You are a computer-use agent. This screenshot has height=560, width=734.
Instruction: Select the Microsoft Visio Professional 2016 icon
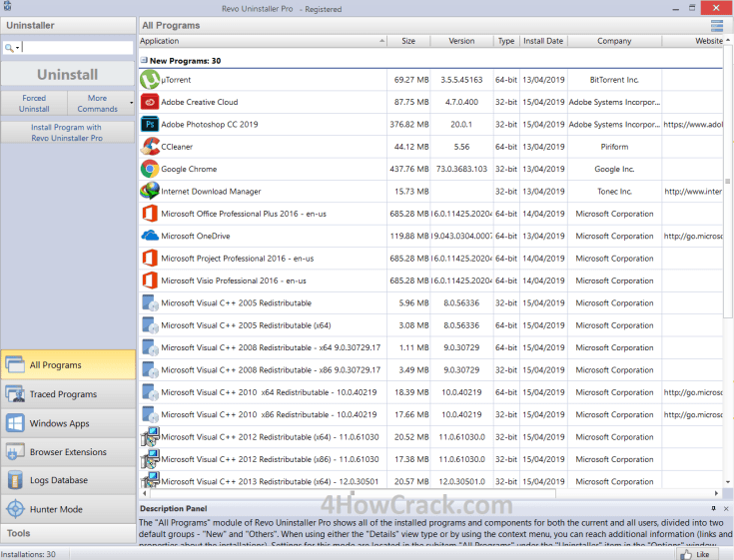150,280
